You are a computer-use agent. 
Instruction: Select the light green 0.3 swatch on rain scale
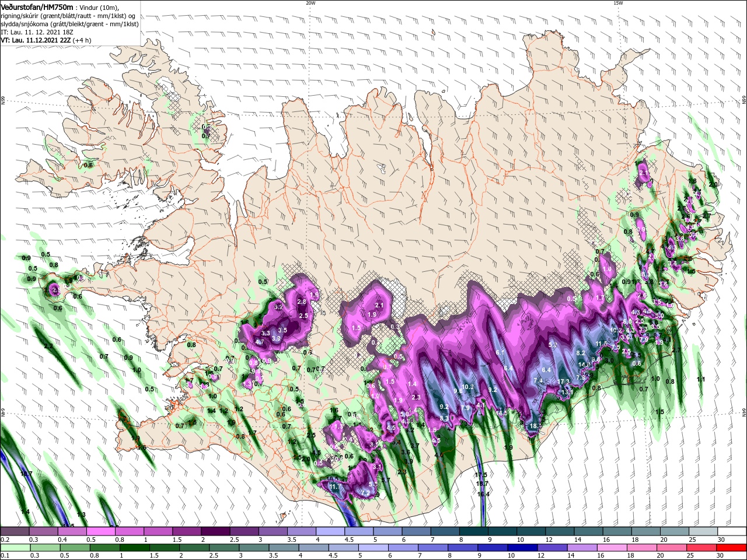click(46, 547)
